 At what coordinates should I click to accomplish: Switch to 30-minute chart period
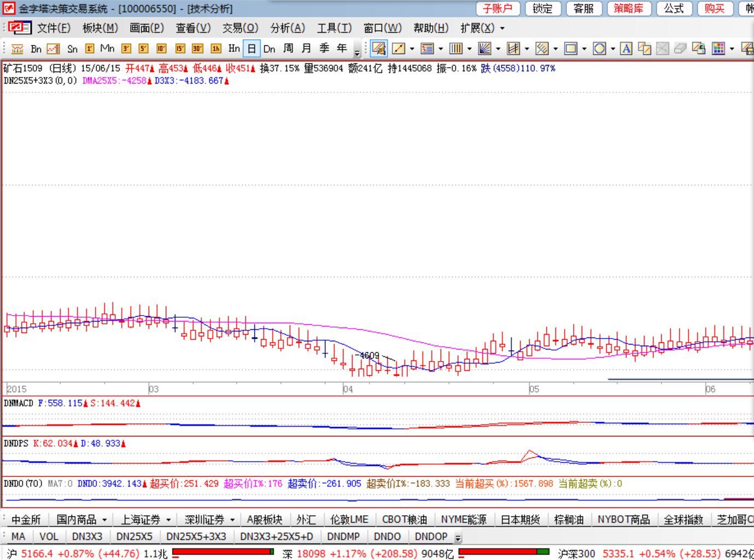click(x=197, y=49)
